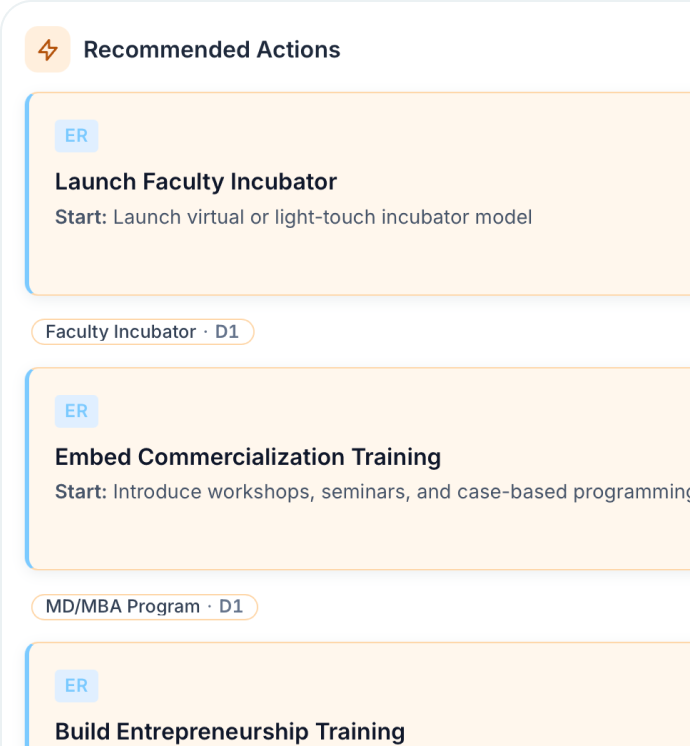Click the Faculty Incubator · D1 tag
Image resolution: width=690 pixels, height=746 pixels.
142,332
